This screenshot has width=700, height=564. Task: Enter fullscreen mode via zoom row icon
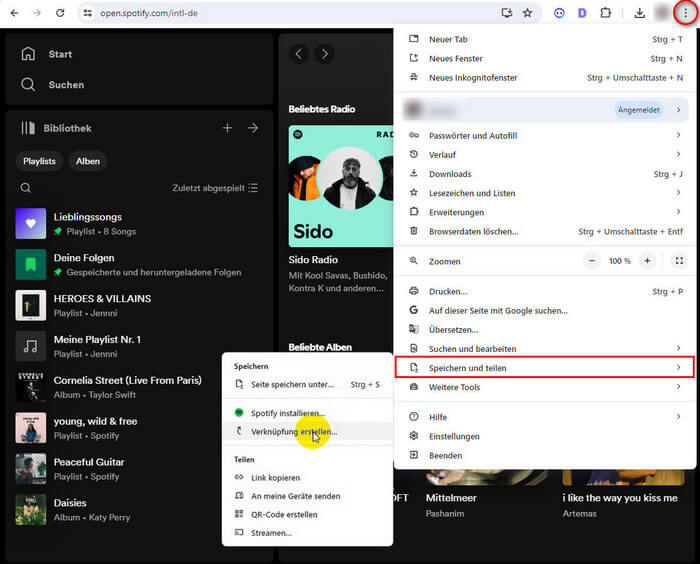(679, 261)
